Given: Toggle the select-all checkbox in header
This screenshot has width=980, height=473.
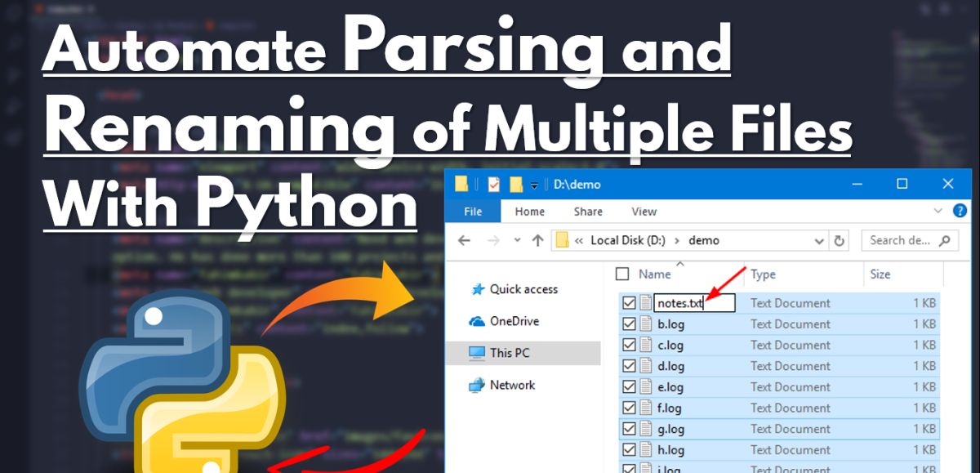Looking at the screenshot, I should (622, 274).
